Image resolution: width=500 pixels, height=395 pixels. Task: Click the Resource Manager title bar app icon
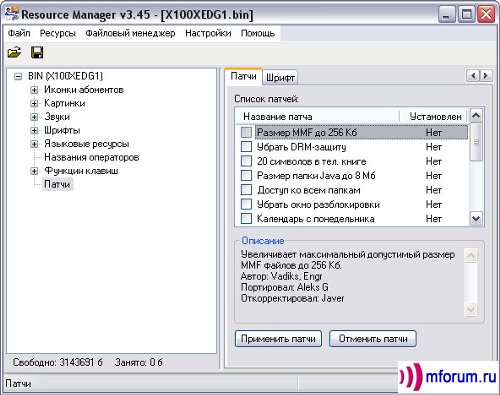pyautogui.click(x=12, y=14)
